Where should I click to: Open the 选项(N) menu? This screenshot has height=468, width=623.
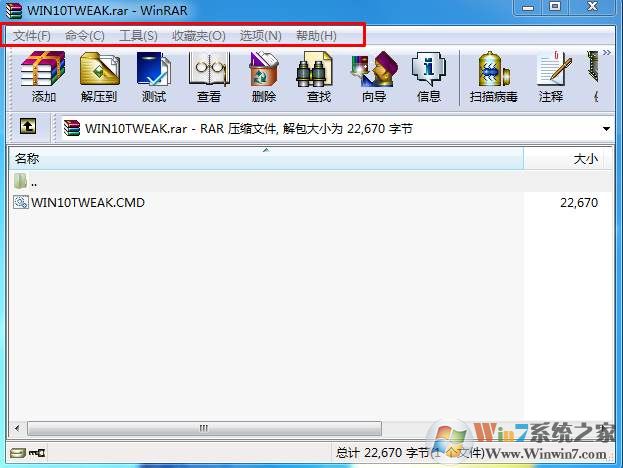point(261,36)
